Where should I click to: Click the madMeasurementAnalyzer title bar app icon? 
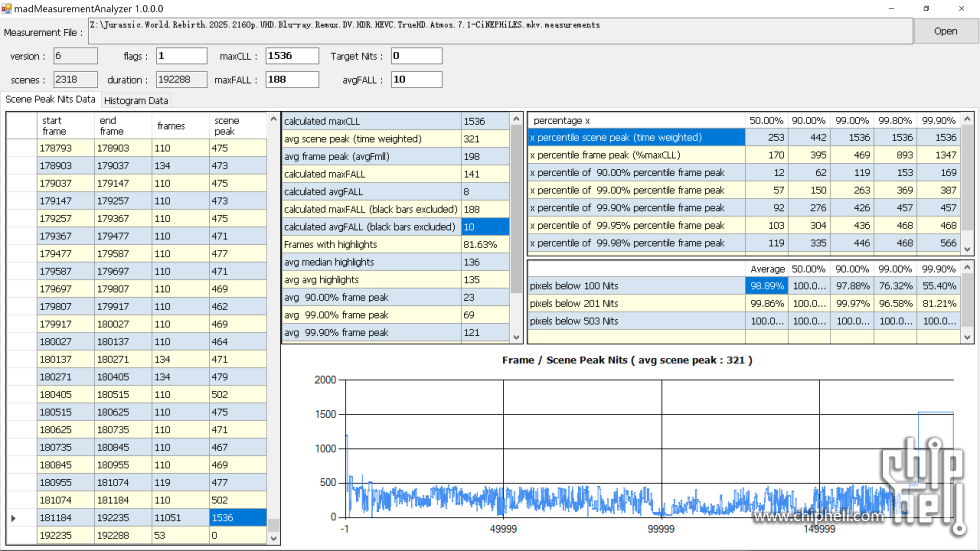[x=7, y=8]
